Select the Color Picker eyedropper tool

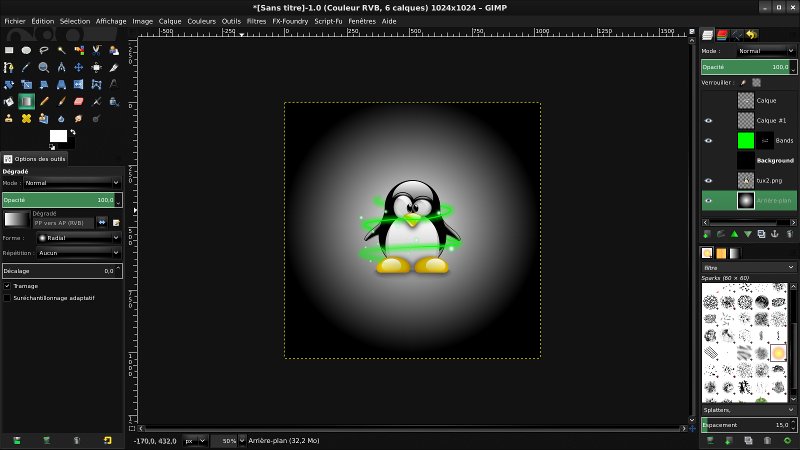(x=27, y=67)
